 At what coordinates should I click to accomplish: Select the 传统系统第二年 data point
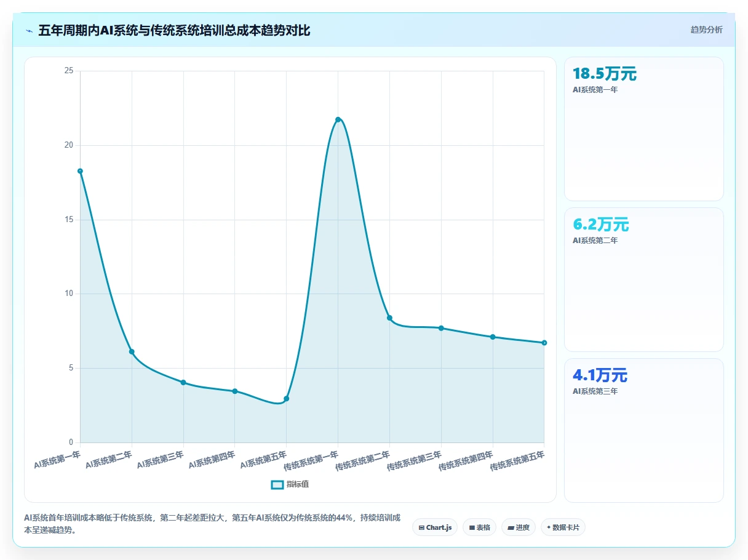coord(389,318)
